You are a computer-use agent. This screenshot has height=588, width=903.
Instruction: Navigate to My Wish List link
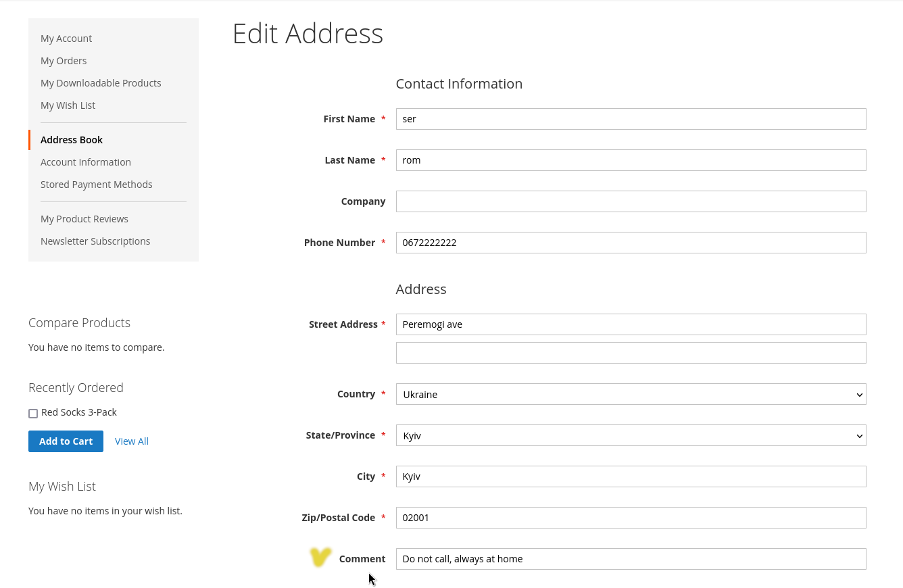click(x=68, y=105)
